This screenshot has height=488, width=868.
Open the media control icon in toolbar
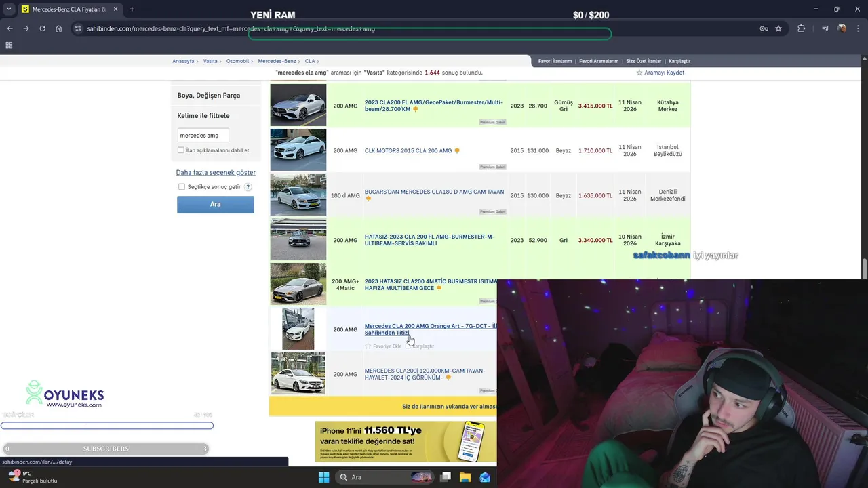coord(825,28)
